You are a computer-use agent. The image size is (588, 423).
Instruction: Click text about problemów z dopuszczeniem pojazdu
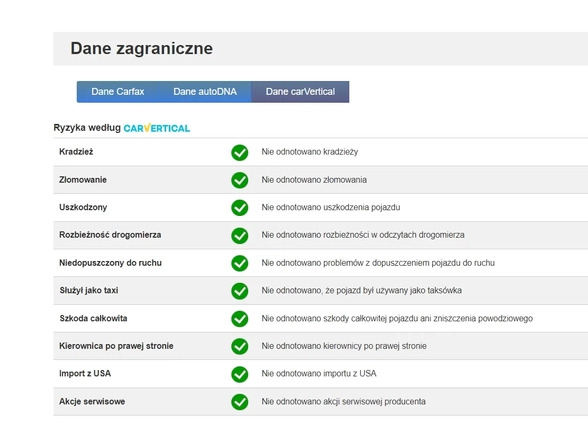click(378, 263)
